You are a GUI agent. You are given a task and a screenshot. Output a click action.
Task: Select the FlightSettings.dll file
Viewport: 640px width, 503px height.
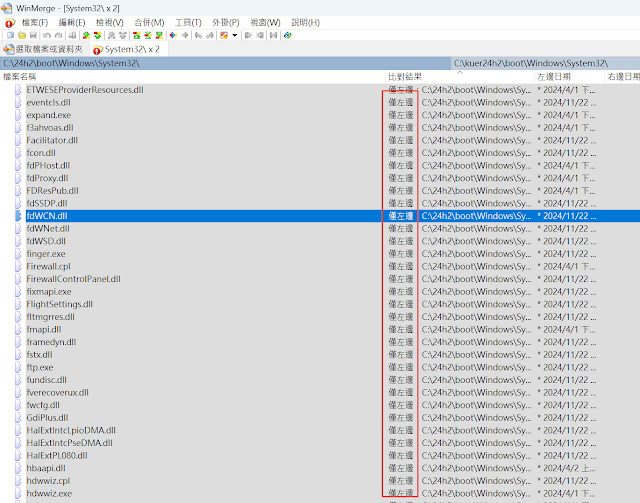60,304
